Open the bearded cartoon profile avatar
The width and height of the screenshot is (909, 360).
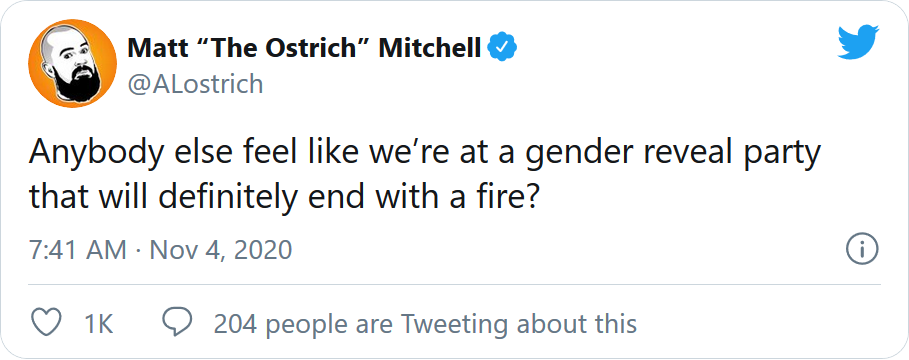pos(72,63)
